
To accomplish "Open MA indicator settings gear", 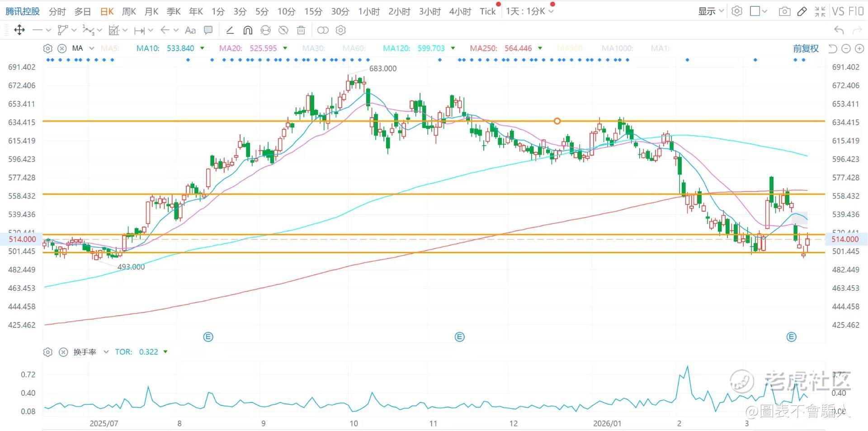I will click(x=47, y=48).
